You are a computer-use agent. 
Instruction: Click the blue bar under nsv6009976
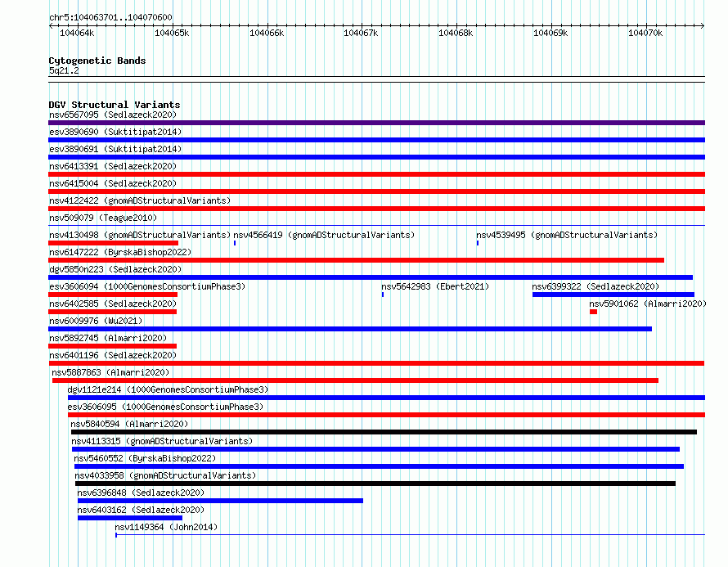click(350, 329)
